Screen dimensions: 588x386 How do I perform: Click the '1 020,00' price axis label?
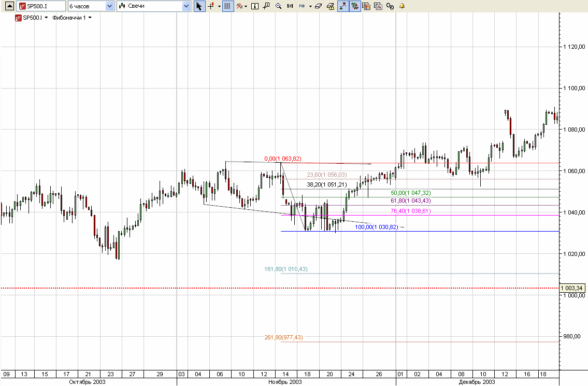574,254
